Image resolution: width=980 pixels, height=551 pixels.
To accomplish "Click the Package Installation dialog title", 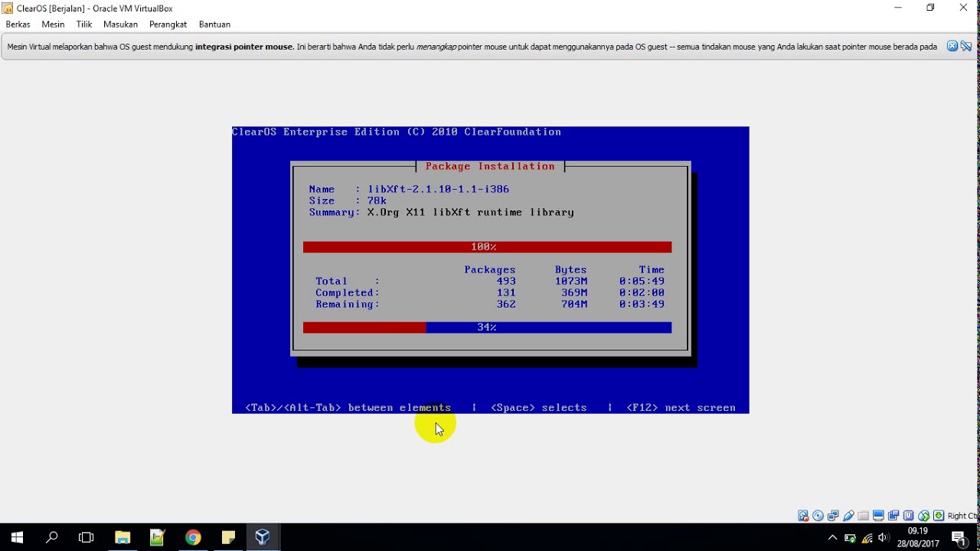I will click(x=490, y=166).
